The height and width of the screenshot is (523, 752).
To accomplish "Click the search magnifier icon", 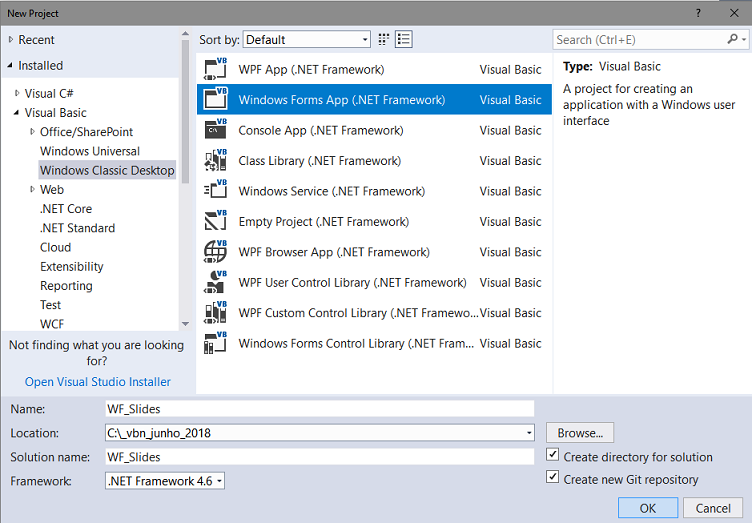I will 732,39.
